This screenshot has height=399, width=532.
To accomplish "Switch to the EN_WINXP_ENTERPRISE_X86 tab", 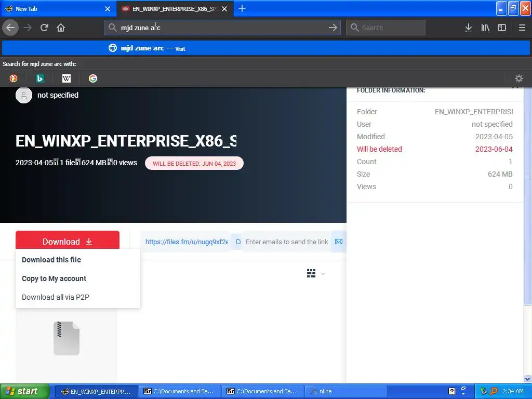I will [x=175, y=9].
